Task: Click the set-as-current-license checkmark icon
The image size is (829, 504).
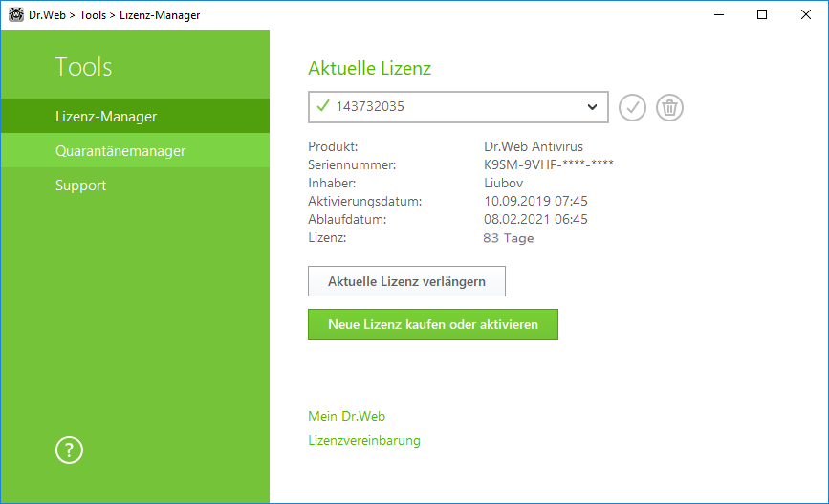Action: coord(632,107)
